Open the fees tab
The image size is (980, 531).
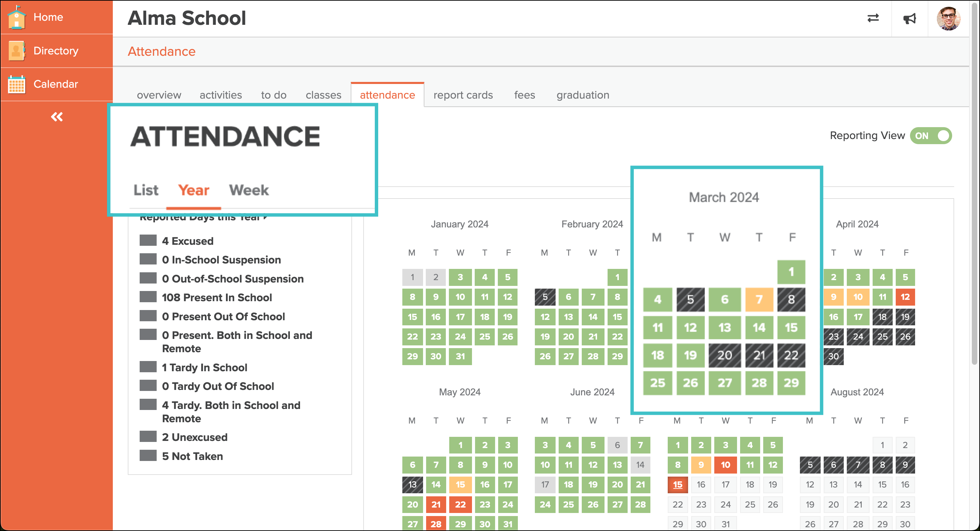(524, 95)
